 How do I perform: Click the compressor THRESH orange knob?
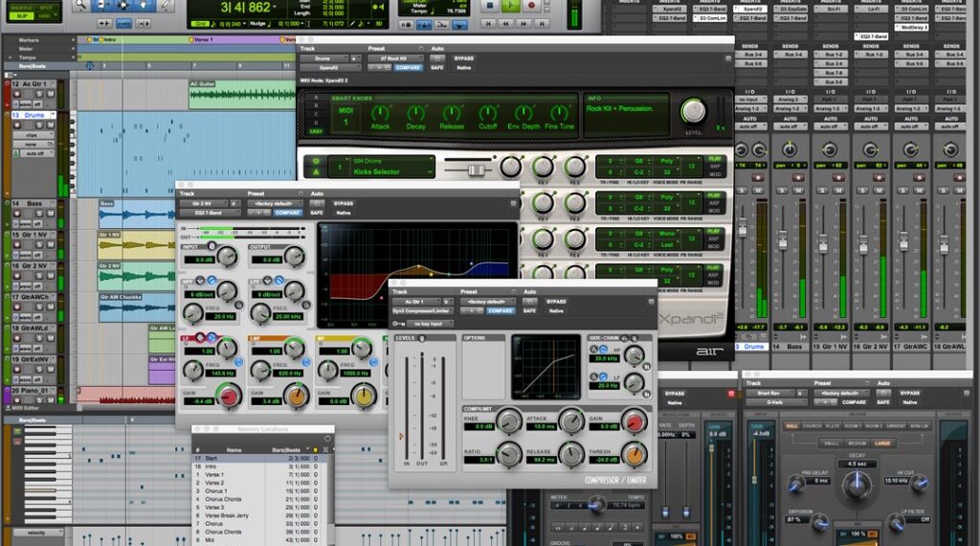(633, 454)
